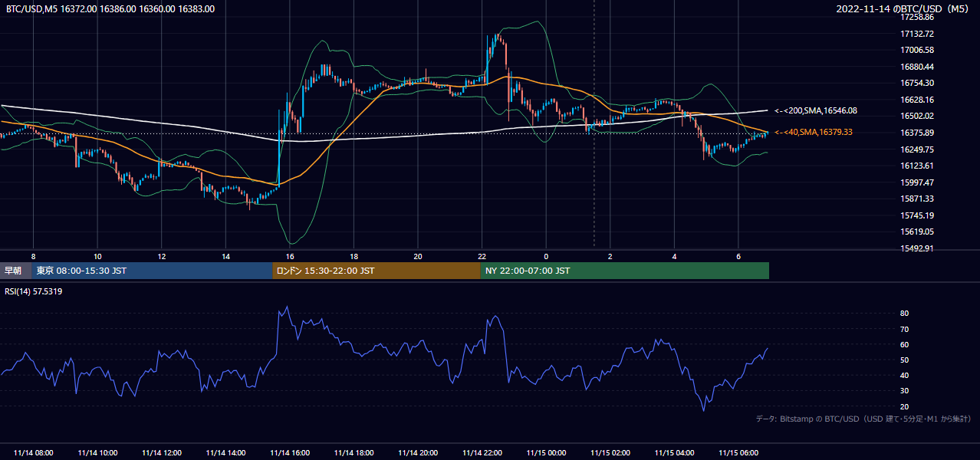Click the hour marker 16 below the chart
This screenshot has height=460, width=980.
(x=290, y=256)
